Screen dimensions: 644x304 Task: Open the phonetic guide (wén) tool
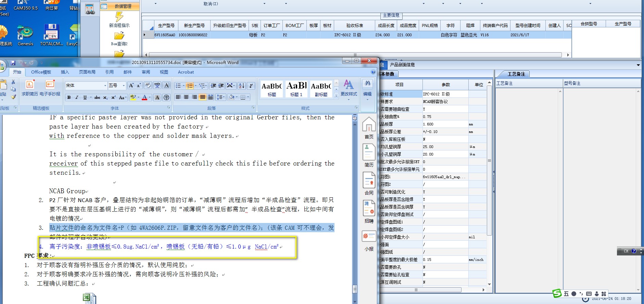tap(157, 85)
